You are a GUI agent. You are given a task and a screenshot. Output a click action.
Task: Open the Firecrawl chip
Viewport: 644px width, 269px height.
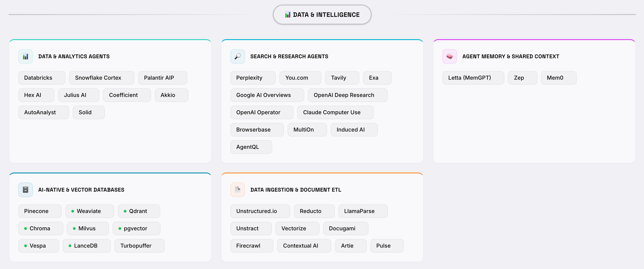(251, 246)
